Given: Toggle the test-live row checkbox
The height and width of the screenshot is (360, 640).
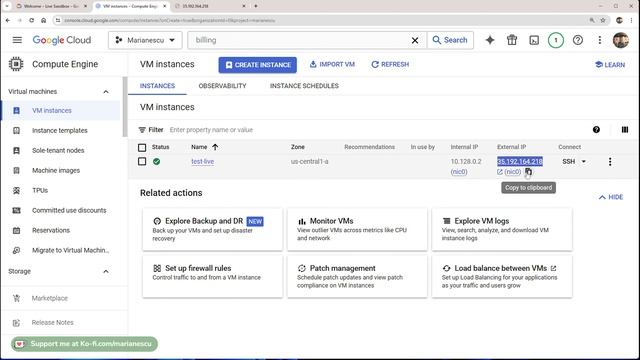Looking at the screenshot, I should pos(142,162).
